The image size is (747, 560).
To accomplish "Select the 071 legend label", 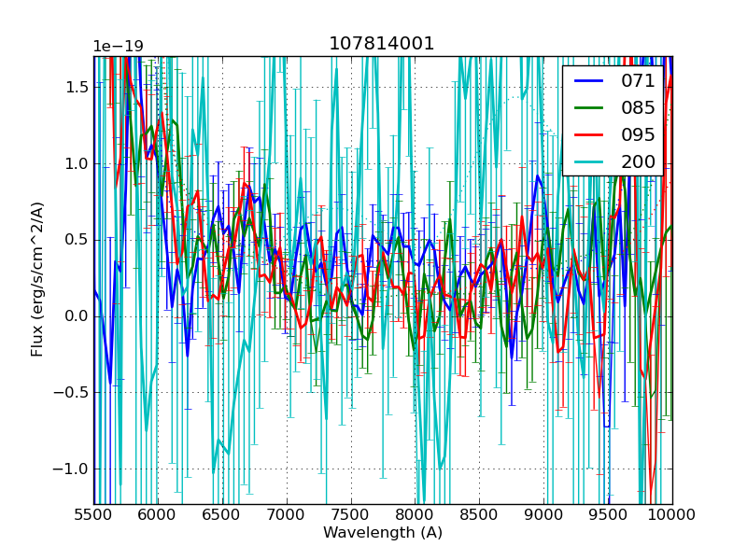I will [x=638, y=81].
